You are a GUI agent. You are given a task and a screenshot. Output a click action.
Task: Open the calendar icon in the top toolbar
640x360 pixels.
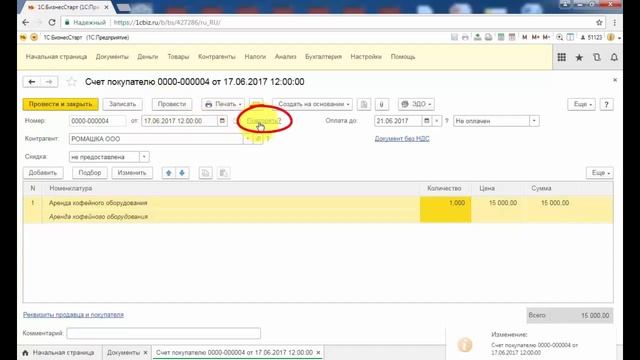pyautogui.click(x=512, y=37)
